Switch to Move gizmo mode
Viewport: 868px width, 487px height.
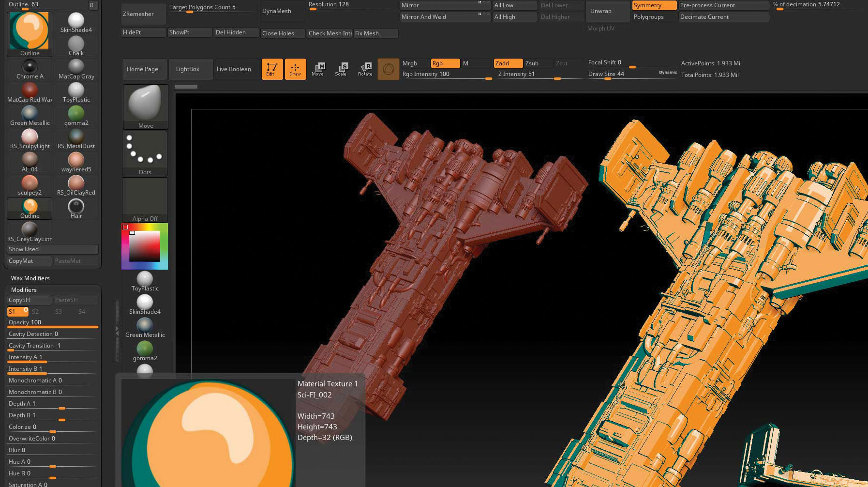pyautogui.click(x=318, y=69)
